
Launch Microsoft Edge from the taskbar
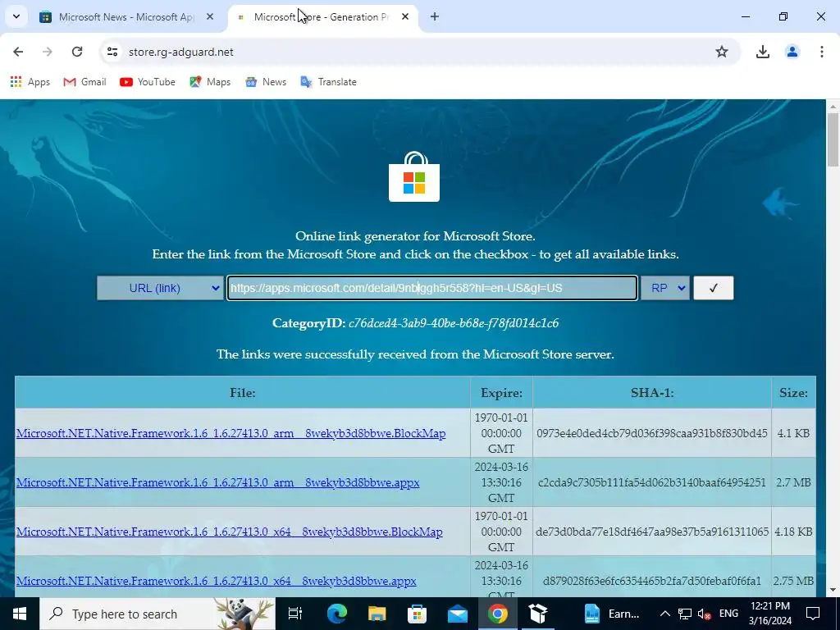tap(336, 614)
